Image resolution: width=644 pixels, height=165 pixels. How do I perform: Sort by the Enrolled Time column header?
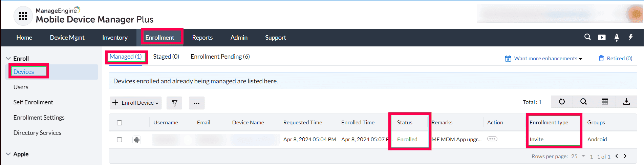tap(358, 122)
